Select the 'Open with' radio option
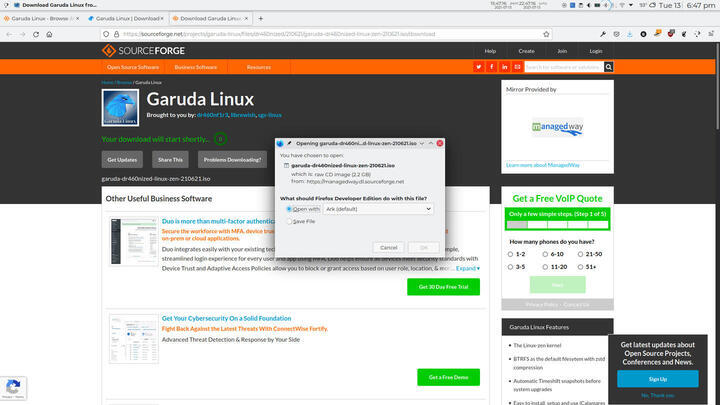Image resolution: width=720 pixels, height=405 pixels. click(x=289, y=209)
